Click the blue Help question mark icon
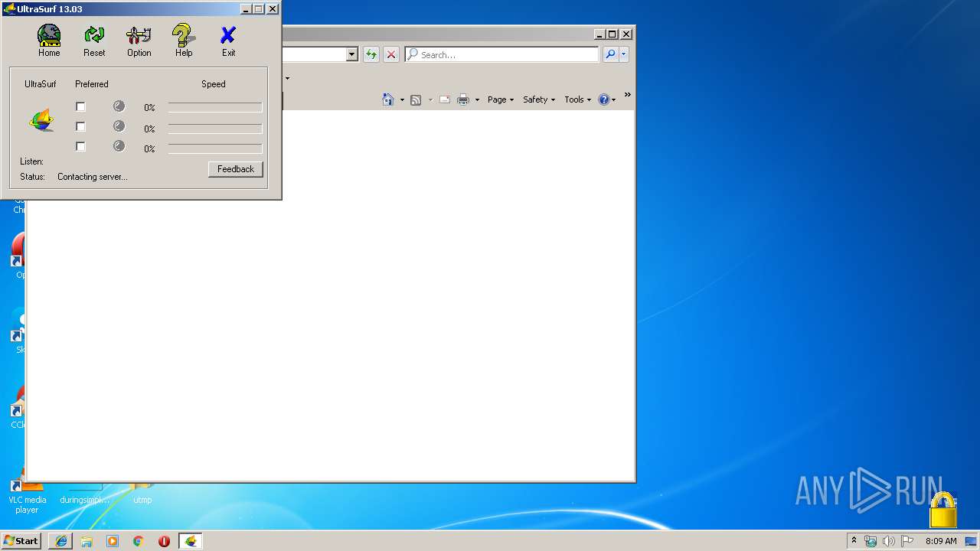980x551 pixels. [x=604, y=99]
